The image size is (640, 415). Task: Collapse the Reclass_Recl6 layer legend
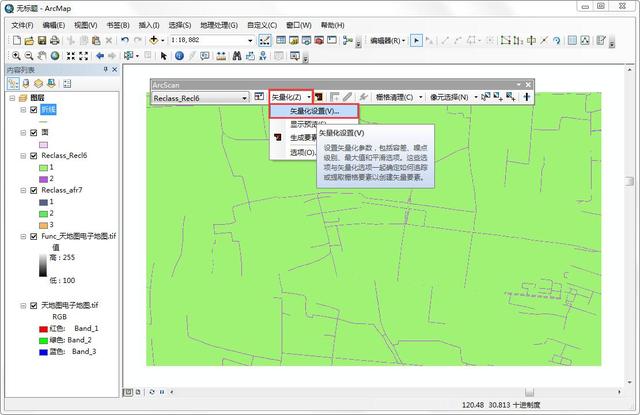coord(23,155)
